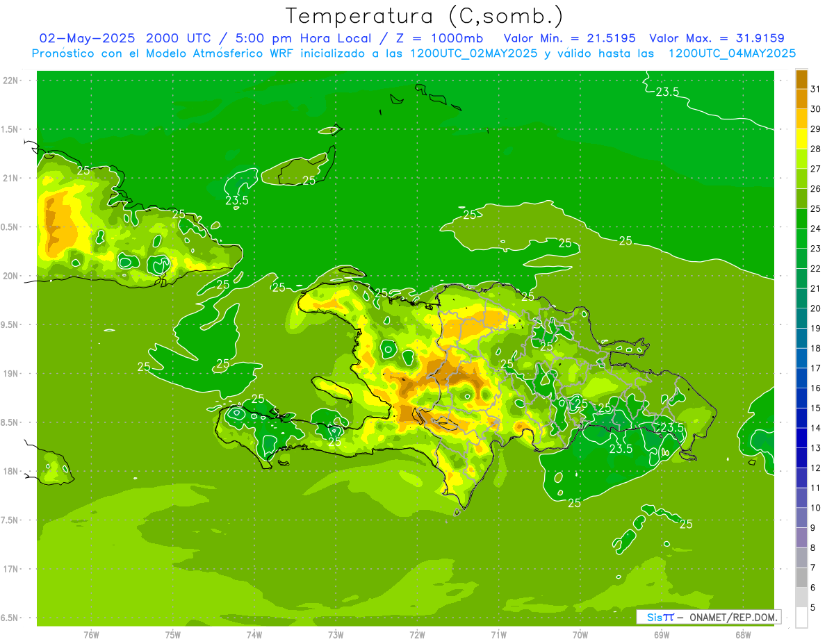Click the valid-until time "1200UTC_04MAY2025"
This screenshot has width=834, height=644.
[732, 53]
